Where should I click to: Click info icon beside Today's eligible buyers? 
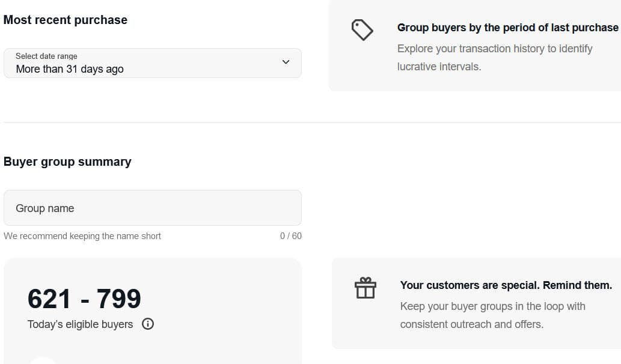[x=148, y=324]
